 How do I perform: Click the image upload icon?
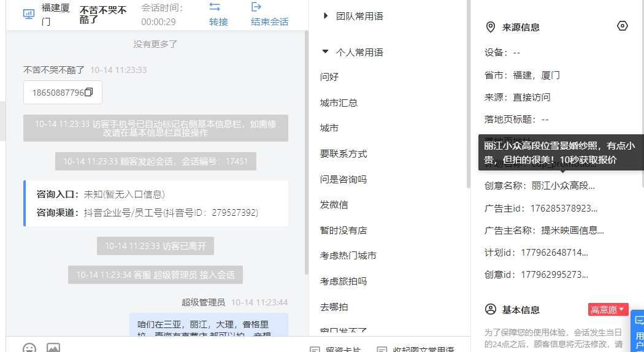pyautogui.click(x=53, y=348)
